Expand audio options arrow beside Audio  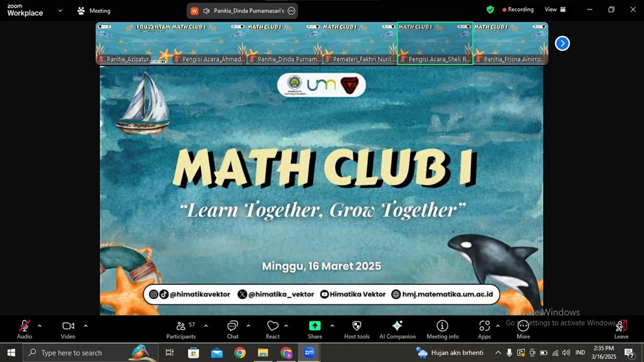click(39, 326)
